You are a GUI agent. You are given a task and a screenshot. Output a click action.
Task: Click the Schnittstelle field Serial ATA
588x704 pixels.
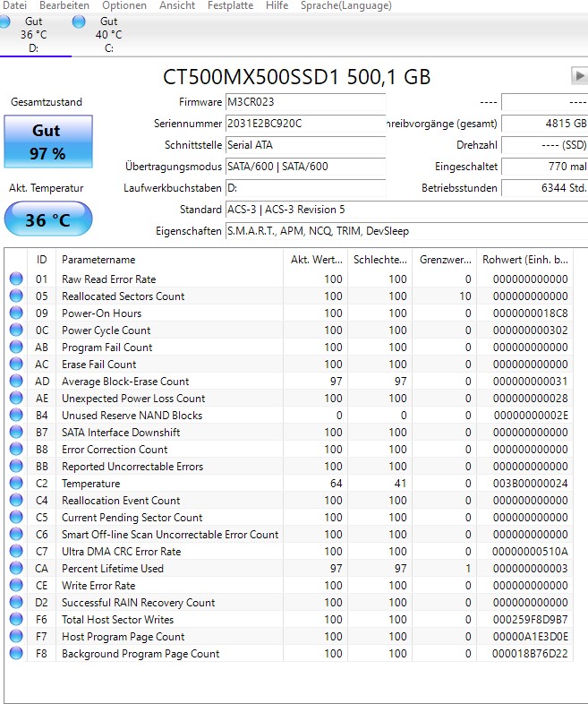coord(305,145)
